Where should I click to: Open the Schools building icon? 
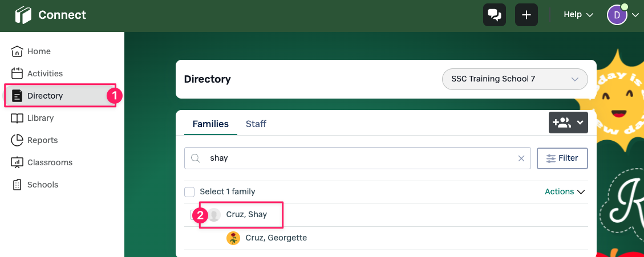[17, 185]
